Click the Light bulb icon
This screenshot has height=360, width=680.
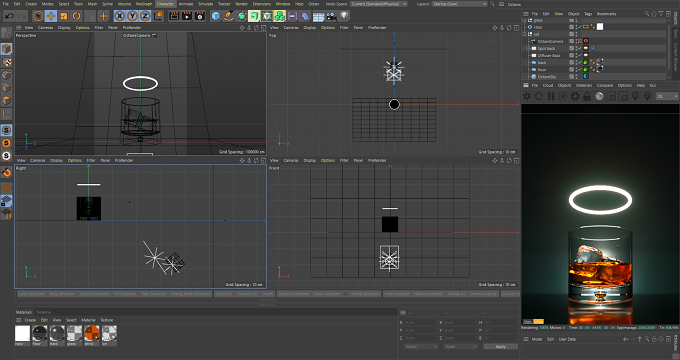pos(344,16)
